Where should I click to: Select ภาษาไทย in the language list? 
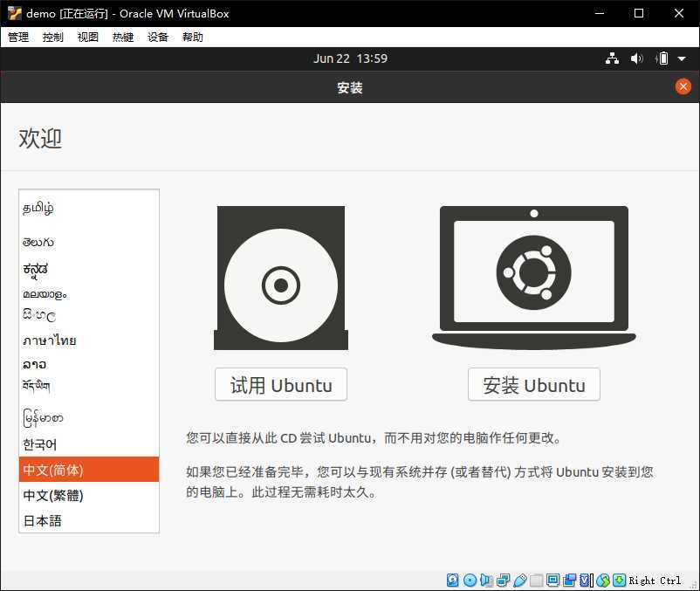pos(89,340)
